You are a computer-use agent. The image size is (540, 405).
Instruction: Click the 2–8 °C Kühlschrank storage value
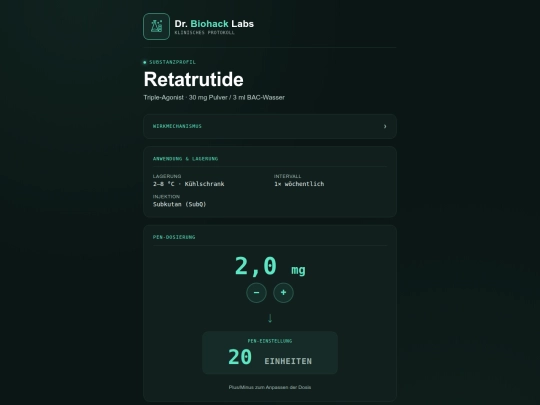click(188, 184)
